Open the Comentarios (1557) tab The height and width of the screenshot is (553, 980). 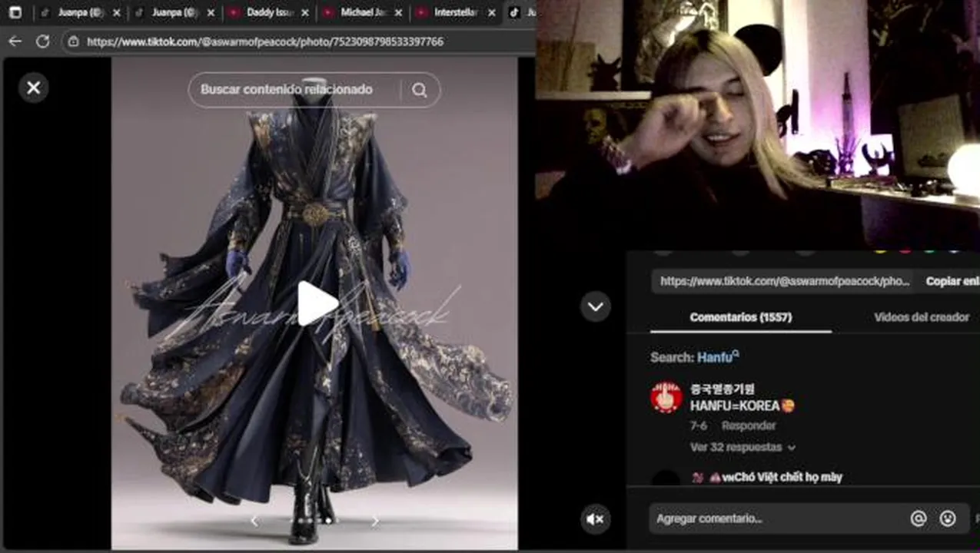point(741,317)
